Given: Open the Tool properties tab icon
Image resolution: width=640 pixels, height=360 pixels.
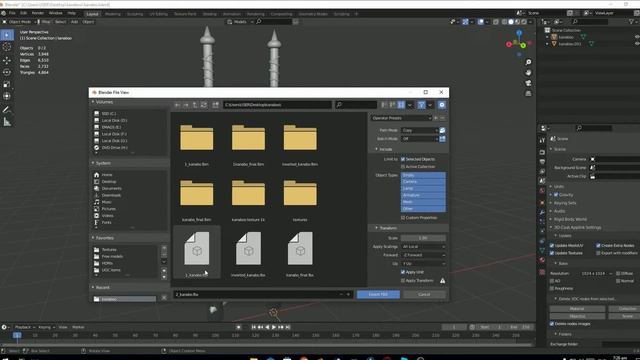Looking at the screenshot, I should tap(542, 140).
